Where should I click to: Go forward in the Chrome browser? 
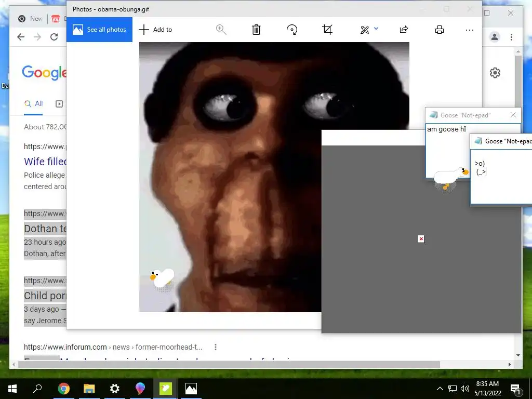[x=37, y=37]
